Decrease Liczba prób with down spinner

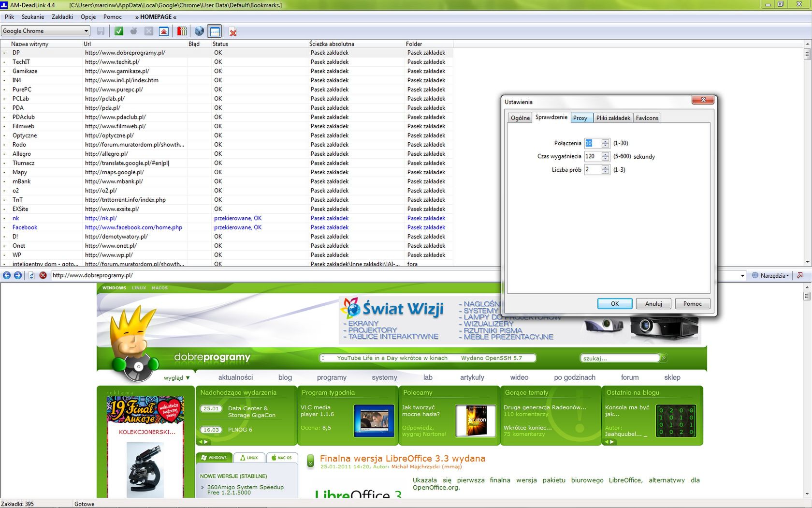coord(605,172)
